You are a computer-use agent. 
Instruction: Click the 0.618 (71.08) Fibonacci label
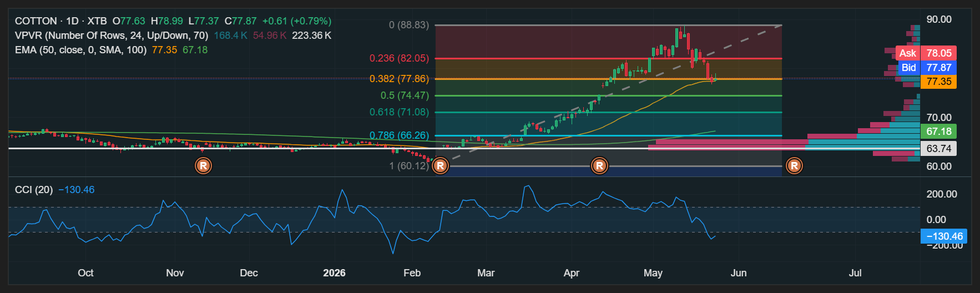pos(400,112)
